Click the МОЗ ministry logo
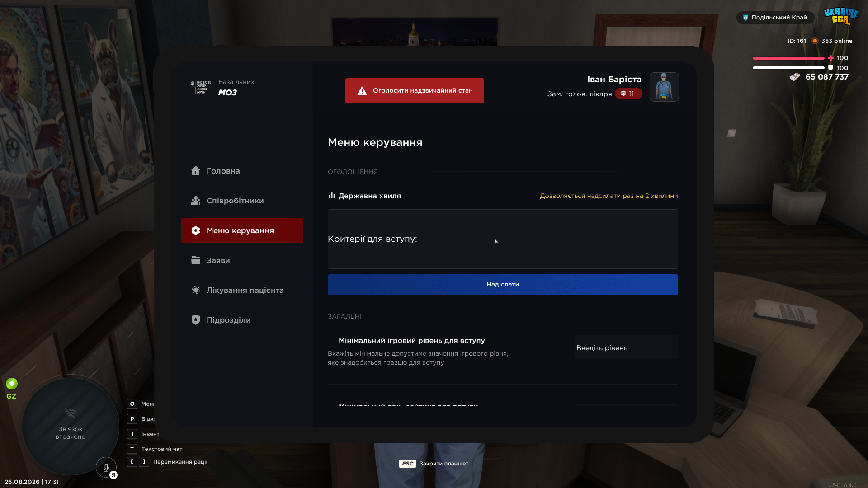This screenshot has width=868, height=488. click(x=201, y=87)
